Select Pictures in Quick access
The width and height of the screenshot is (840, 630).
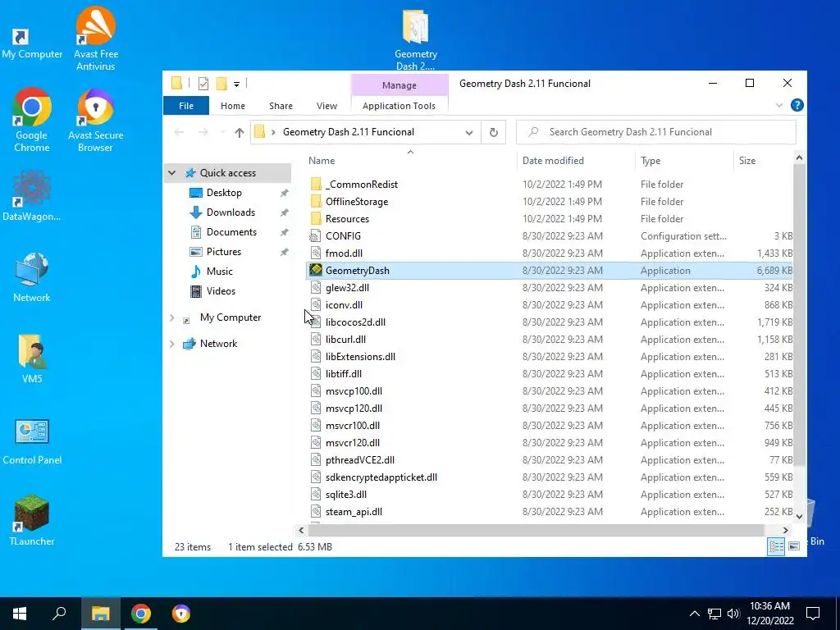(x=224, y=252)
